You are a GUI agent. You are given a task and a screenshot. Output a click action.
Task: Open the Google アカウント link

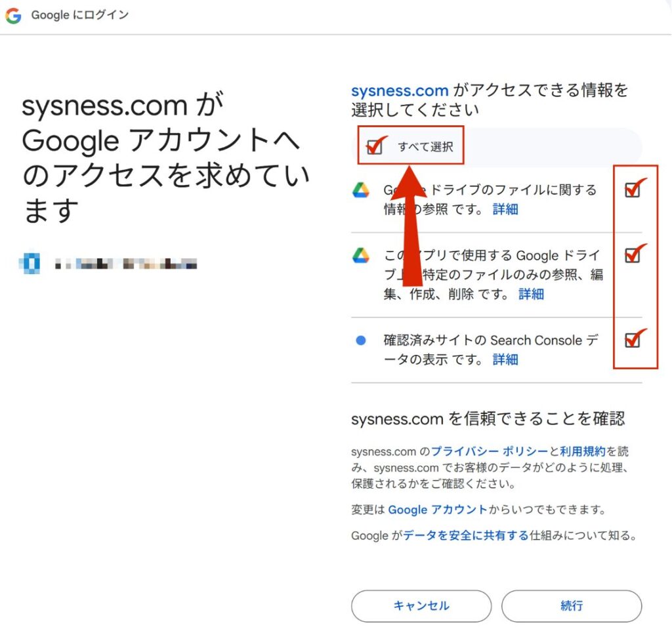click(x=438, y=510)
